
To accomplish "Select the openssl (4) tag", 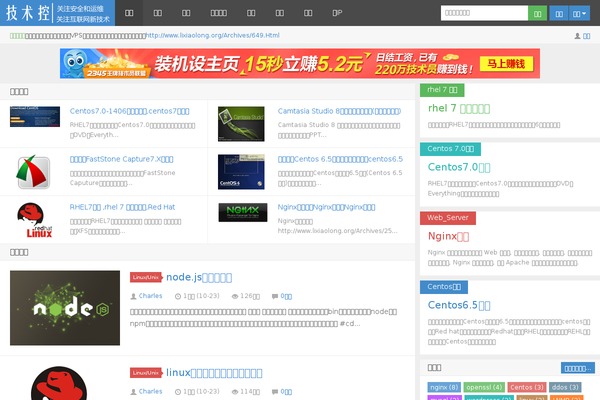I will (484, 387).
